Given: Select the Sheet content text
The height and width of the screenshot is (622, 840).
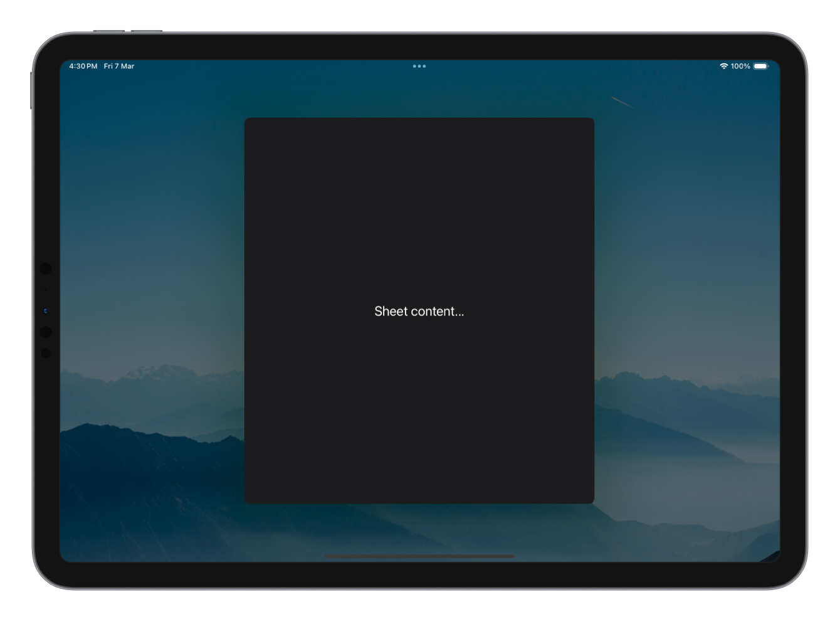Looking at the screenshot, I should click(x=419, y=311).
